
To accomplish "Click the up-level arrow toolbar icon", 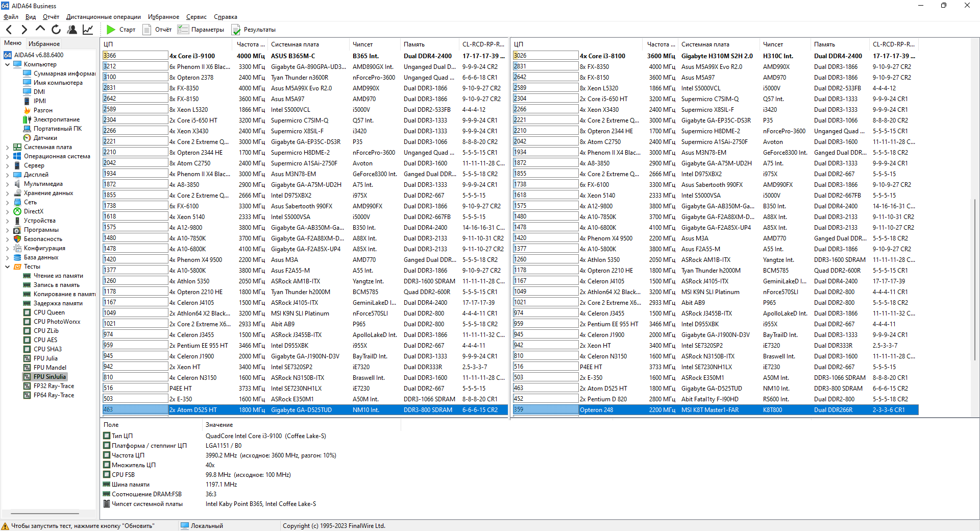I will [x=40, y=30].
